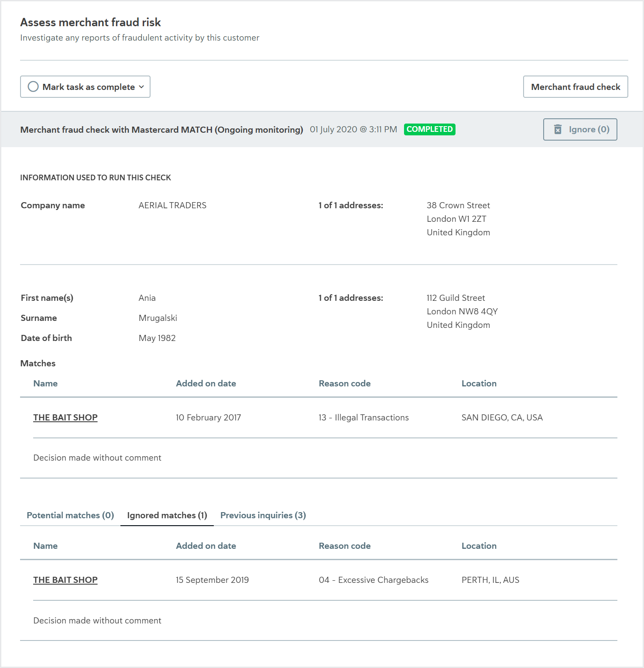Select the Ignored matches (1) tab
Viewport: 644px width, 668px height.
click(167, 515)
